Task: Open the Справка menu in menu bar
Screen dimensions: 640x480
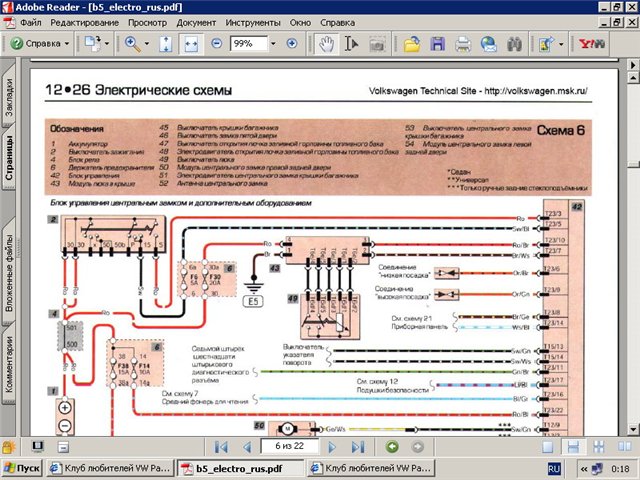Action: pyautogui.click(x=337, y=23)
